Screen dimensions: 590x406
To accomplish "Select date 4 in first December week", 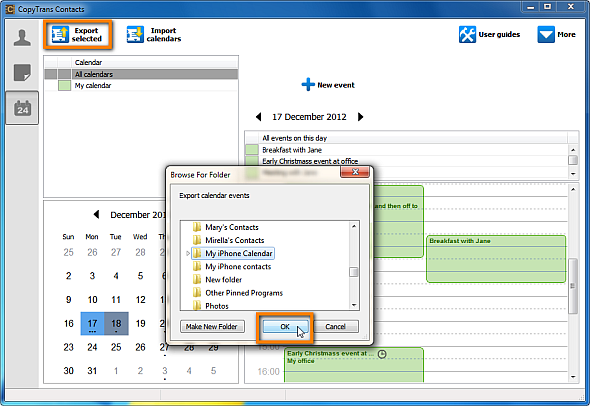I will pyautogui.click(x=116, y=276).
